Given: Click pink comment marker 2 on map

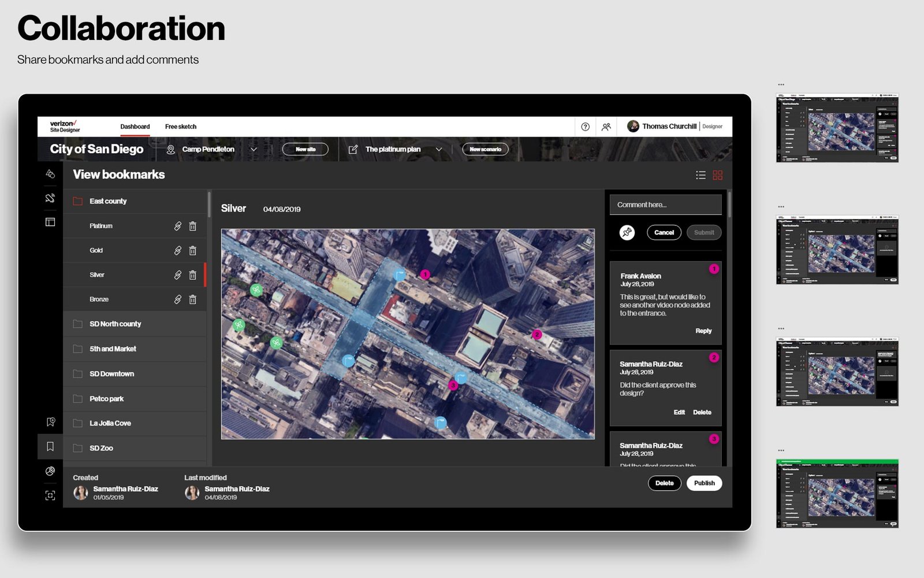Looking at the screenshot, I should tap(537, 335).
